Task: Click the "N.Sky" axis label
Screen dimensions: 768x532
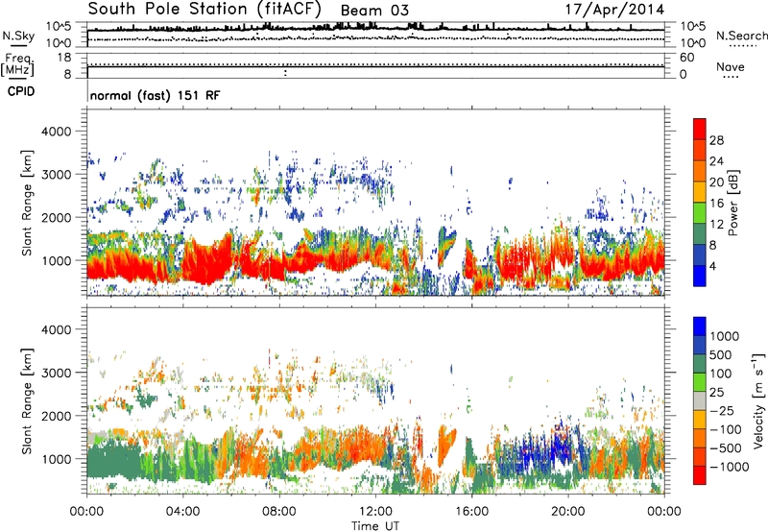Action: point(18,36)
